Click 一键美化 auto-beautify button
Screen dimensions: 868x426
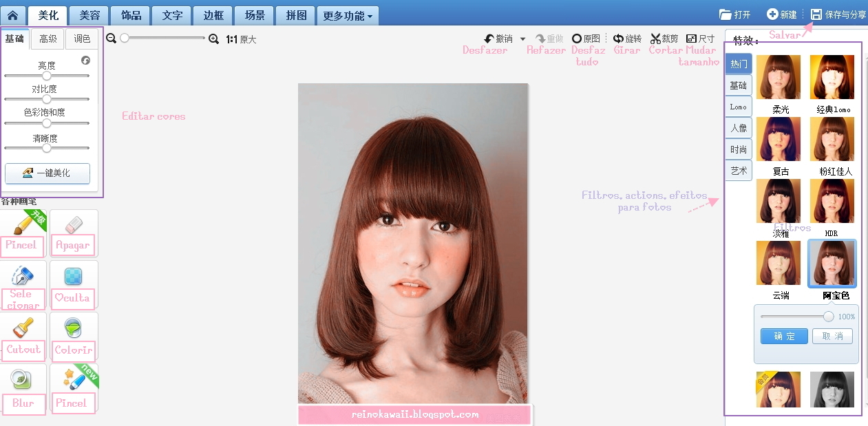coord(47,173)
